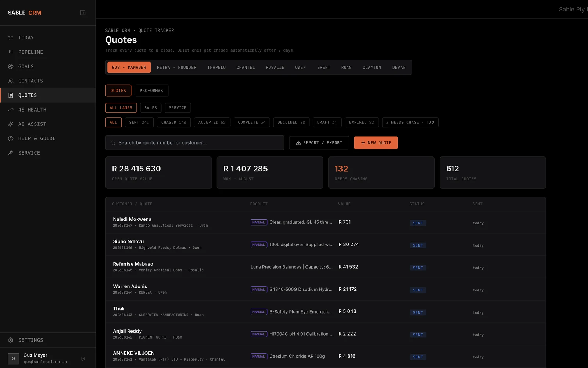Switch to Petra · Founder tab
588x368 pixels.
click(177, 67)
